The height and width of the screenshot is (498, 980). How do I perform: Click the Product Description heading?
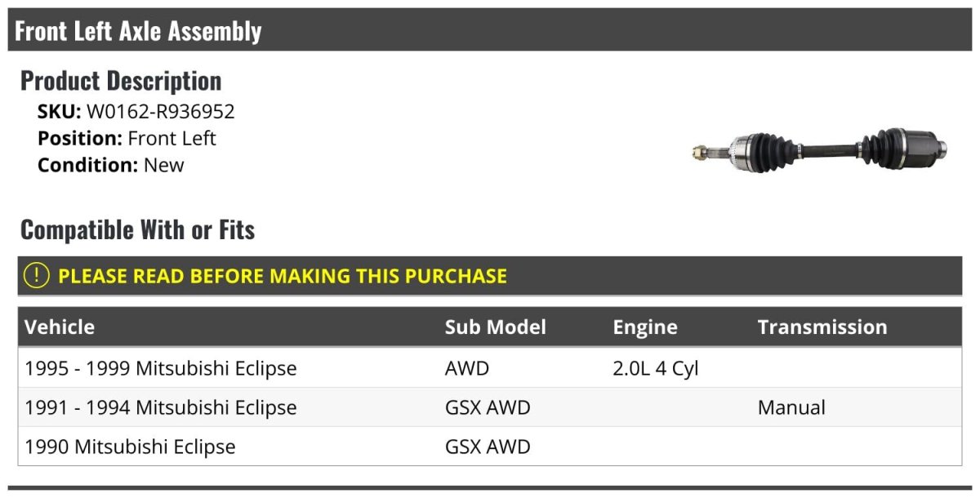(x=121, y=81)
